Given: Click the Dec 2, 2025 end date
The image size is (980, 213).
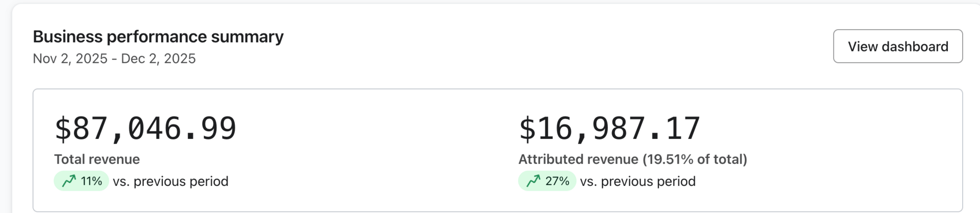Looking at the screenshot, I should coord(158,59).
